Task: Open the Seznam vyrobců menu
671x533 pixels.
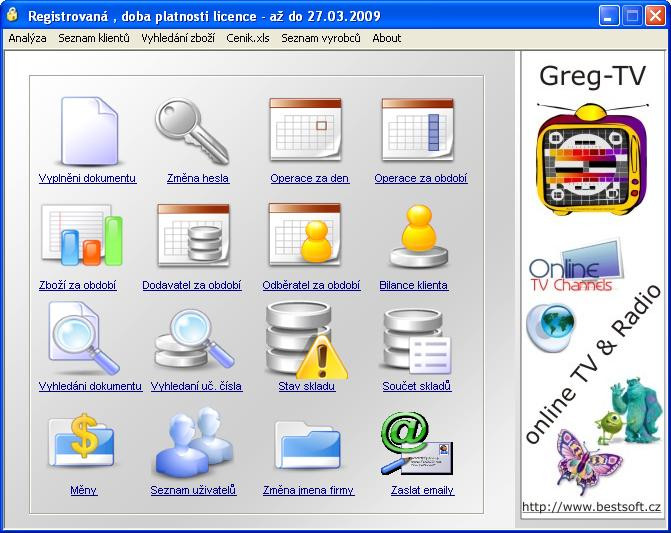Action: pyautogui.click(x=321, y=38)
